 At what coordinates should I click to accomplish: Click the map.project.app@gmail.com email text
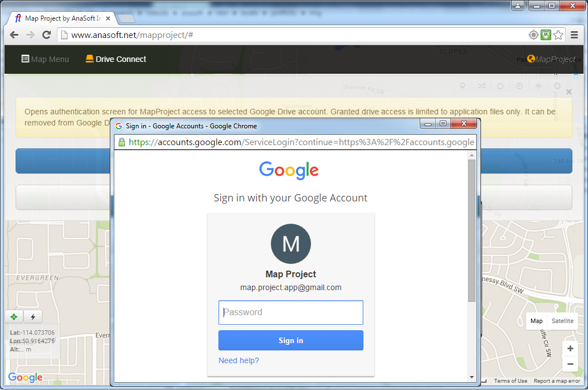point(290,287)
